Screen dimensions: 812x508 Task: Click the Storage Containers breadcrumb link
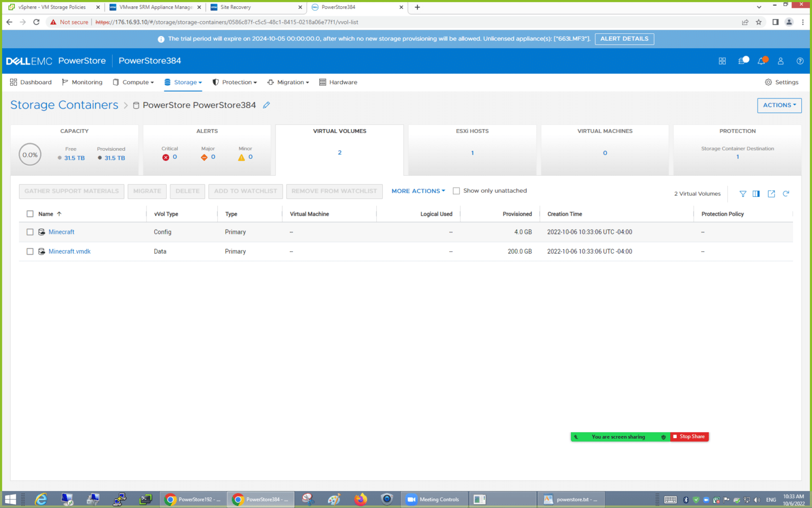point(64,105)
